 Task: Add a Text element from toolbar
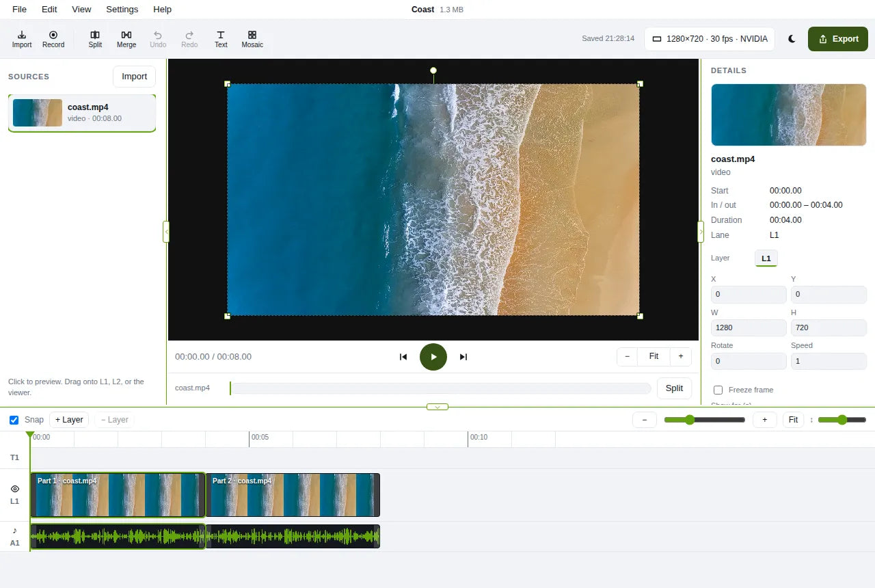[x=221, y=39]
